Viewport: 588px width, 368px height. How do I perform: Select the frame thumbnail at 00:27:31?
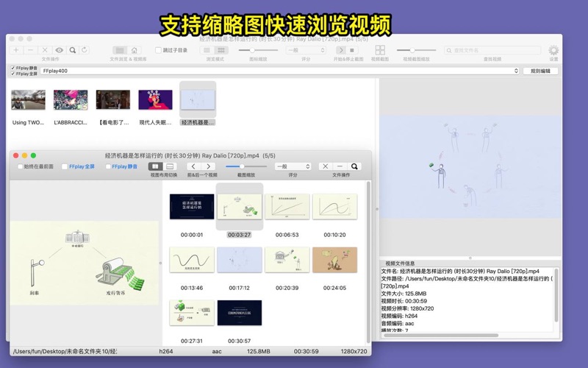[192, 313]
